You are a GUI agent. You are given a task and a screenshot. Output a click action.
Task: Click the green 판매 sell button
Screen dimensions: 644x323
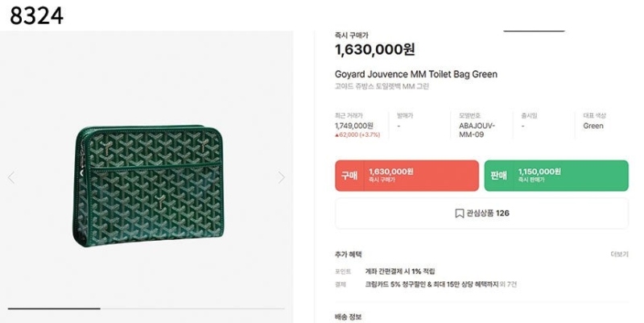pos(556,176)
